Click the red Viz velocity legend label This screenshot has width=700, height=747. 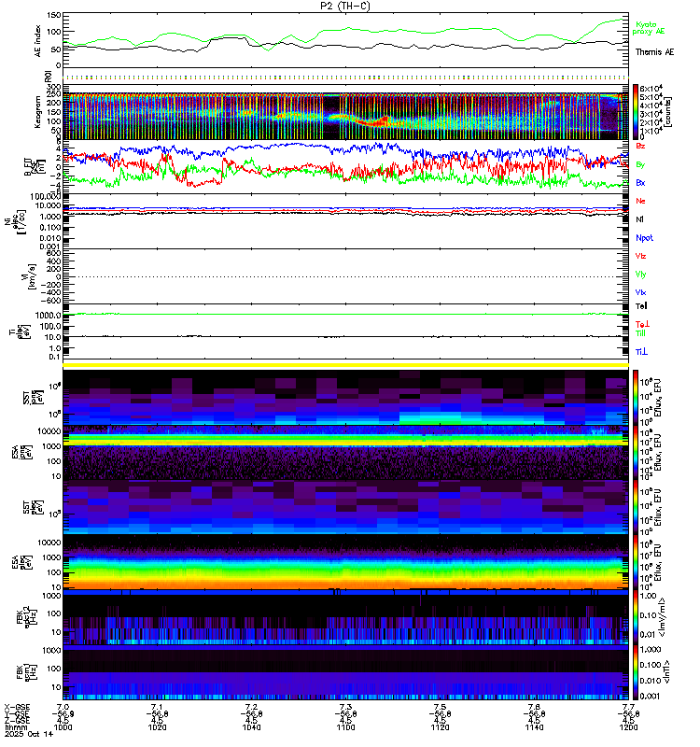(x=640, y=256)
